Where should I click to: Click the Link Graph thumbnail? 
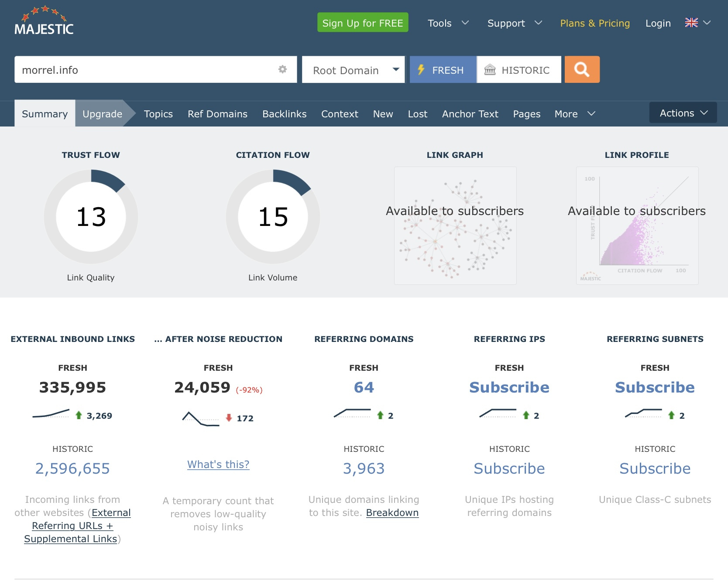(x=455, y=225)
